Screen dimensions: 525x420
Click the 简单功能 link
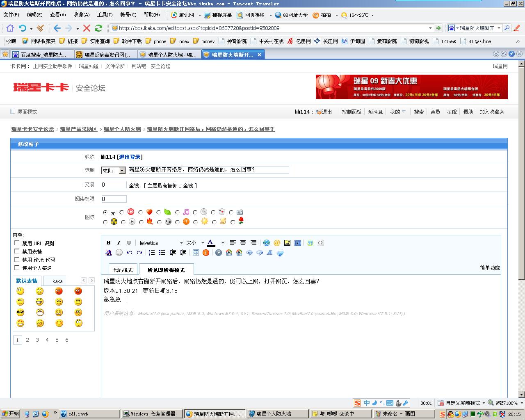[x=490, y=267]
